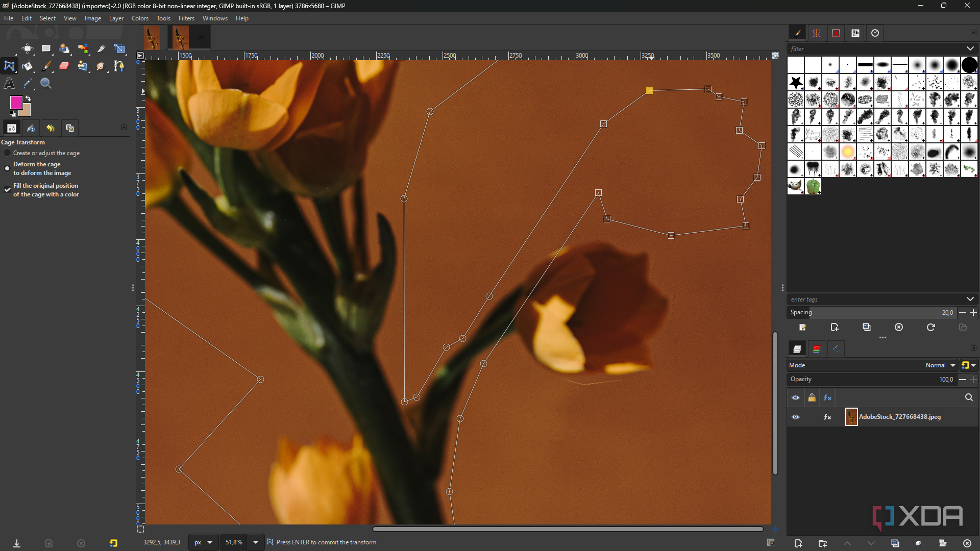Select the Cage Transform tool icon

click(9, 66)
